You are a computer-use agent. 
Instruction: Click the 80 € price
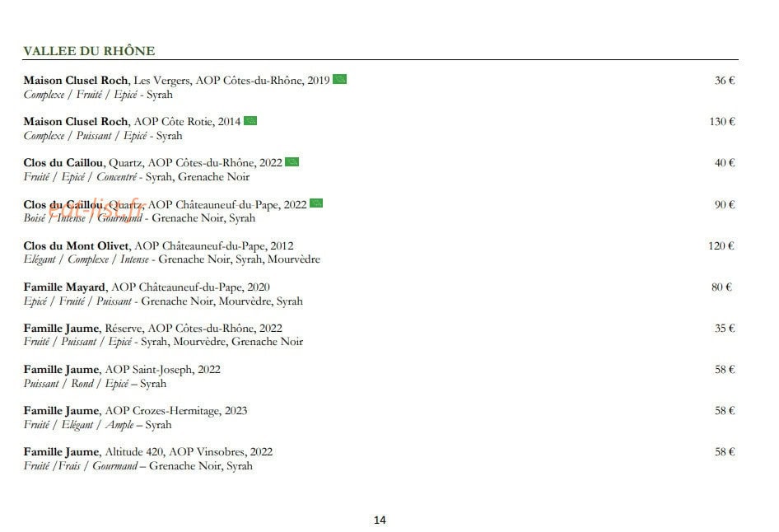point(721,287)
